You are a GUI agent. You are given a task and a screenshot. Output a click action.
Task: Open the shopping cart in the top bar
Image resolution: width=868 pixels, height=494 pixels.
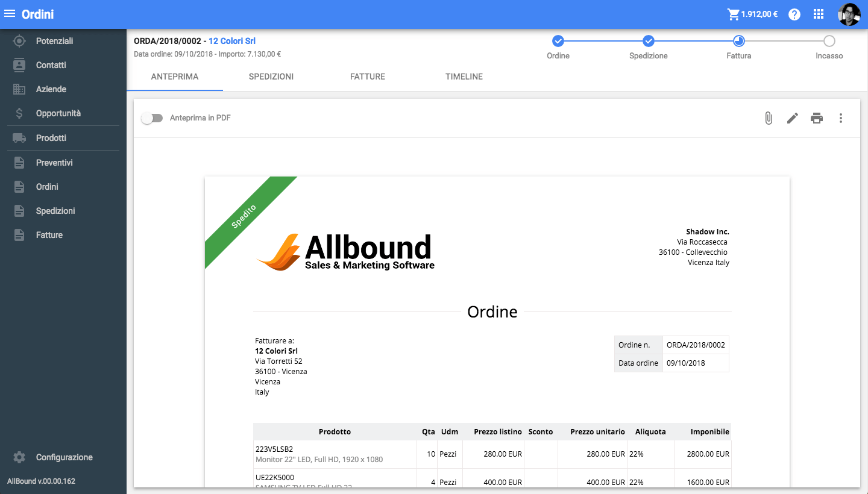(734, 13)
